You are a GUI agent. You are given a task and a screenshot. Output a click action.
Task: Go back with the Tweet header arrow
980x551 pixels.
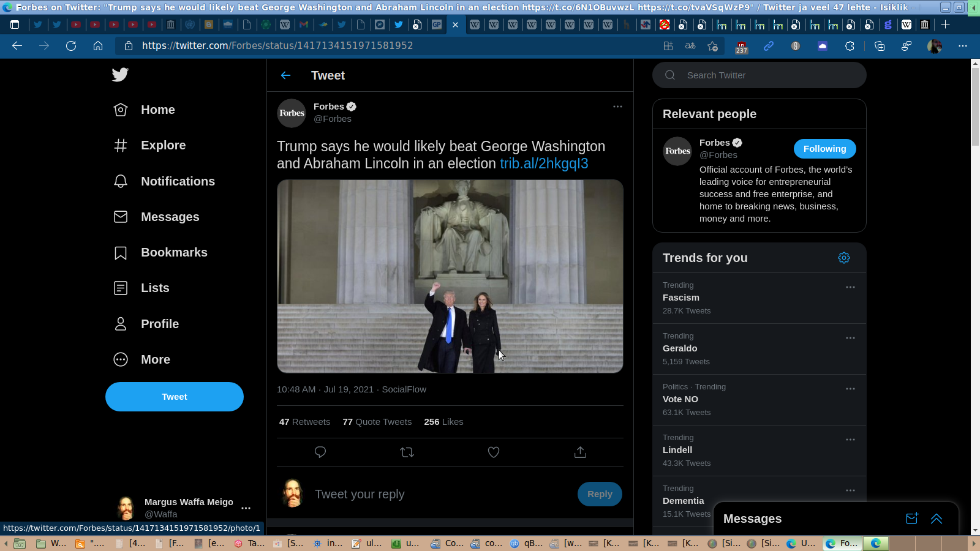[285, 75]
